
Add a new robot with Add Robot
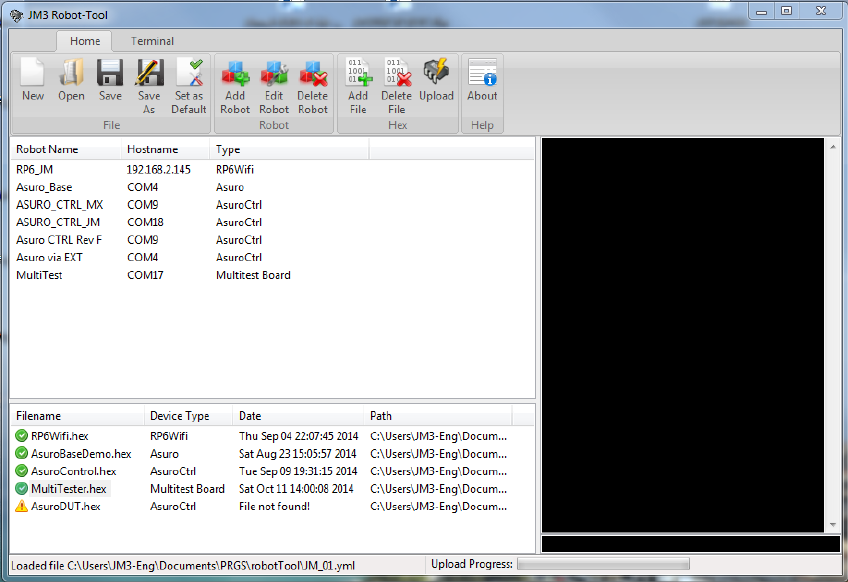click(x=235, y=73)
